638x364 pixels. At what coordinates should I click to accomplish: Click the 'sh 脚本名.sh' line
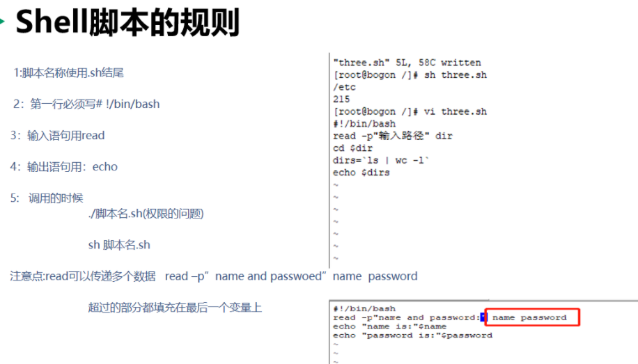point(119,245)
